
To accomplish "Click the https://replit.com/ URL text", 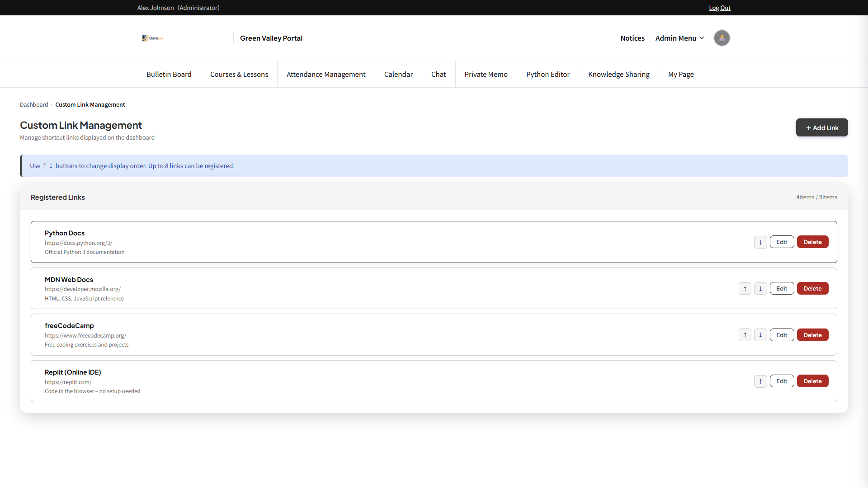I will [68, 382].
